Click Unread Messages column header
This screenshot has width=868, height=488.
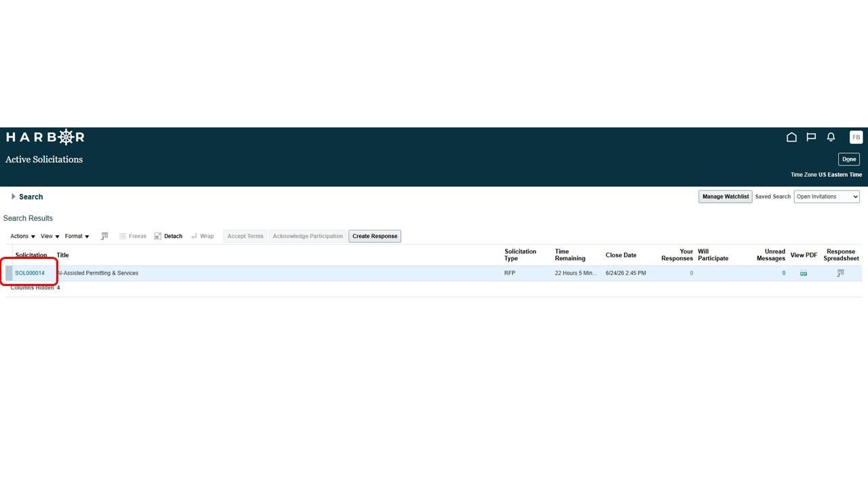pyautogui.click(x=771, y=255)
